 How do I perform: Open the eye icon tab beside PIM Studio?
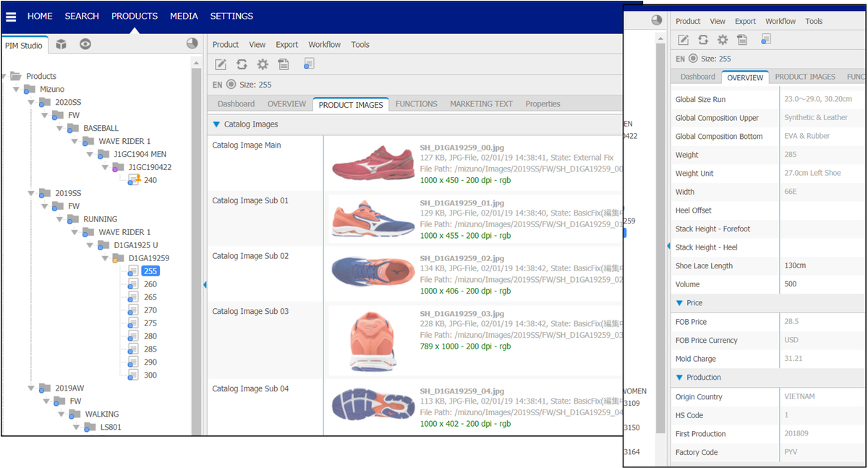coord(85,45)
